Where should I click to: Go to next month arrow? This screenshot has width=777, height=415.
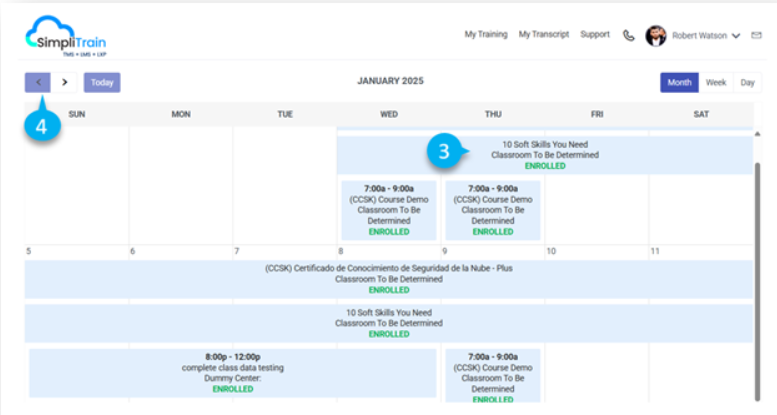point(65,82)
